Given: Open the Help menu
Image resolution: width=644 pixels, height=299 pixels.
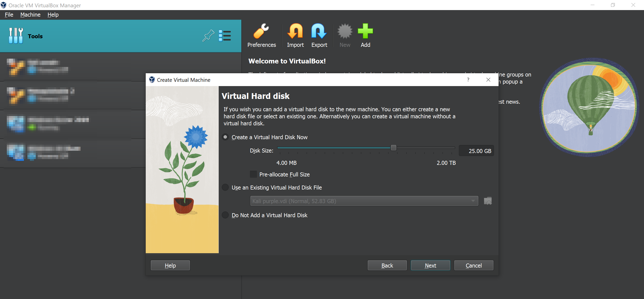Looking at the screenshot, I should click(x=53, y=15).
